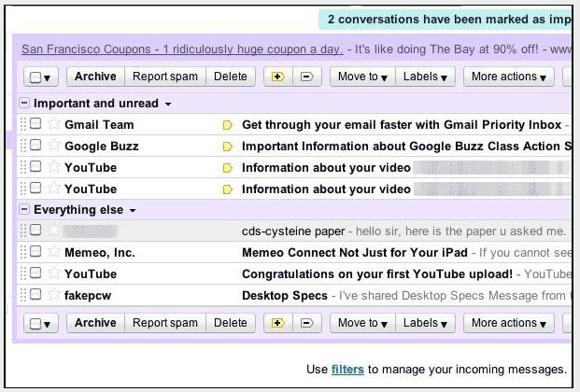Star the fakepcw email

pos(53,295)
